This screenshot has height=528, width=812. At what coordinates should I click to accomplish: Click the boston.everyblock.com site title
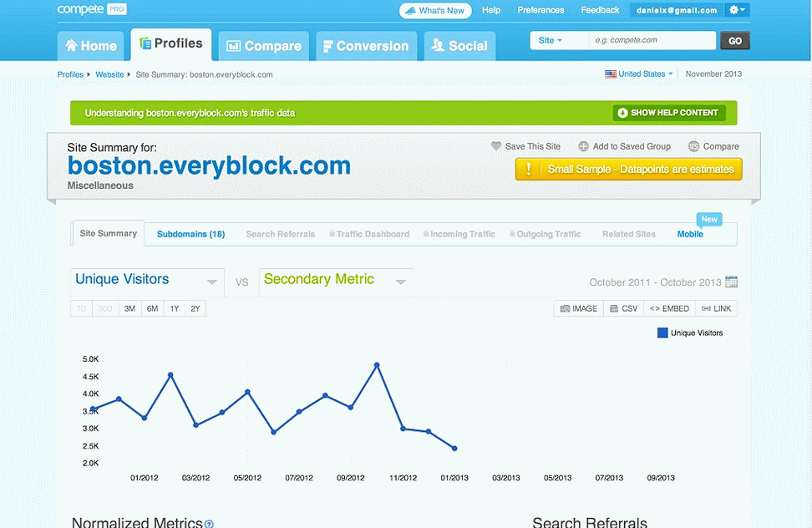pyautogui.click(x=209, y=165)
